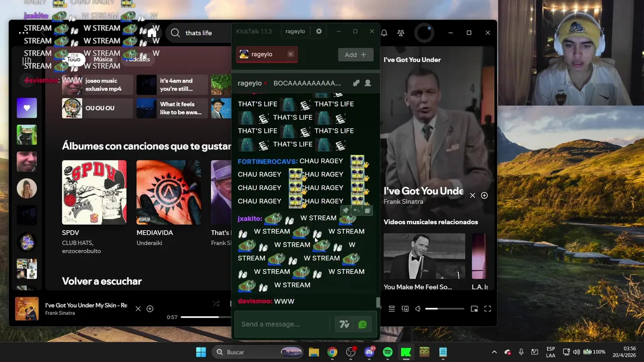Close the rageylo chat tab
Image resolution: width=644 pixels, height=362 pixels.
point(290,54)
